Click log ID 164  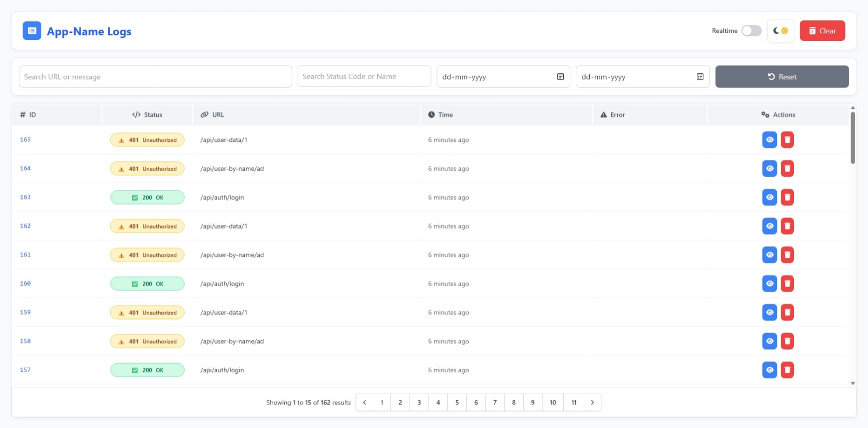tap(25, 168)
